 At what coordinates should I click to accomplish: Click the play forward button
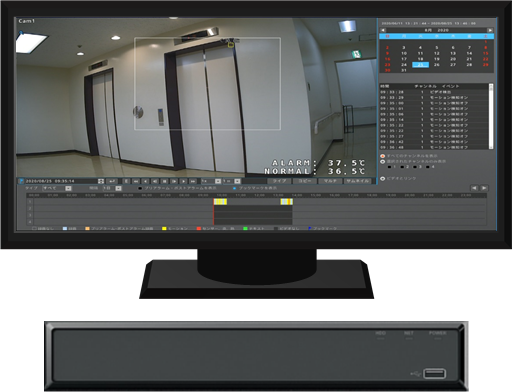[x=183, y=181]
